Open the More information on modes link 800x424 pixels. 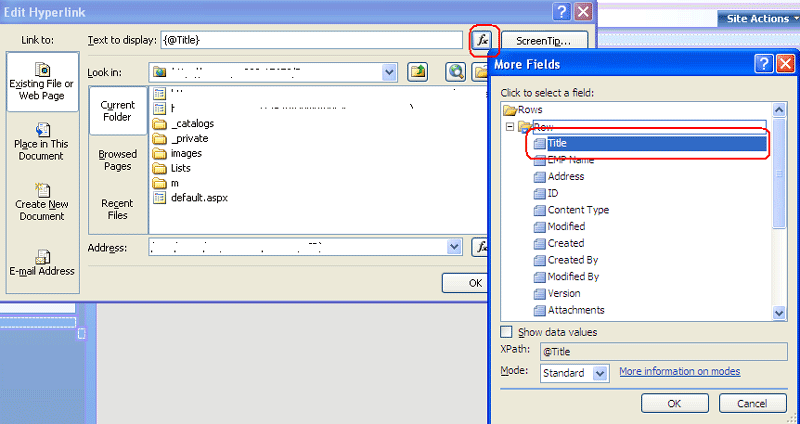click(680, 371)
